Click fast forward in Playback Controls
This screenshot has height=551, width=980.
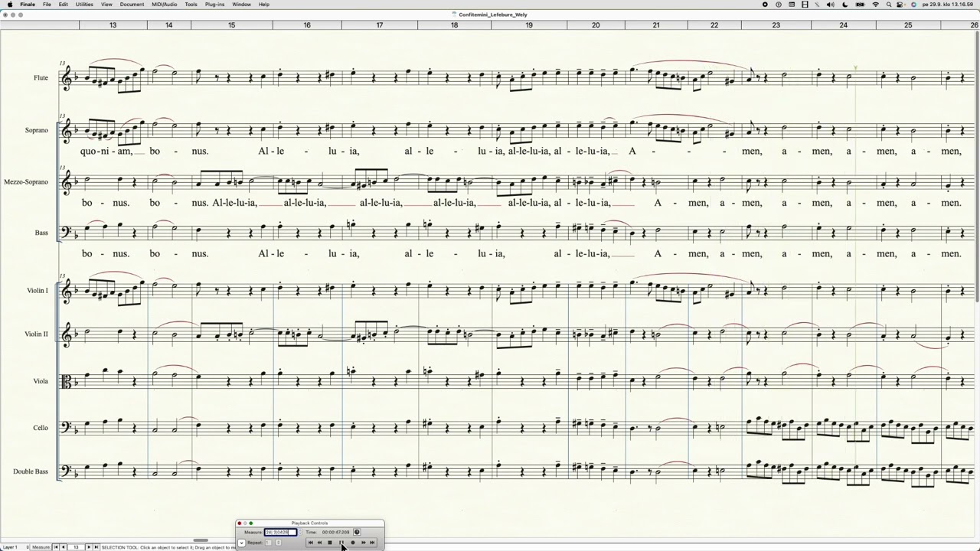(x=364, y=543)
